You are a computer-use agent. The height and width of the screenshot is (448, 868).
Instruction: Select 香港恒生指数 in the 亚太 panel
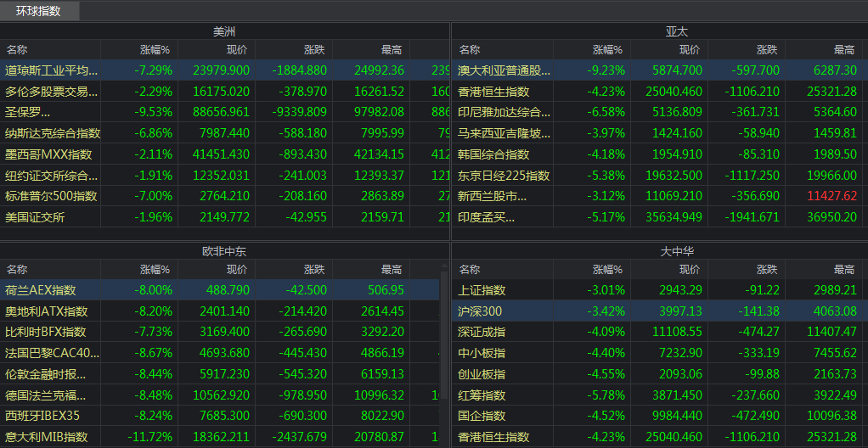click(x=493, y=92)
